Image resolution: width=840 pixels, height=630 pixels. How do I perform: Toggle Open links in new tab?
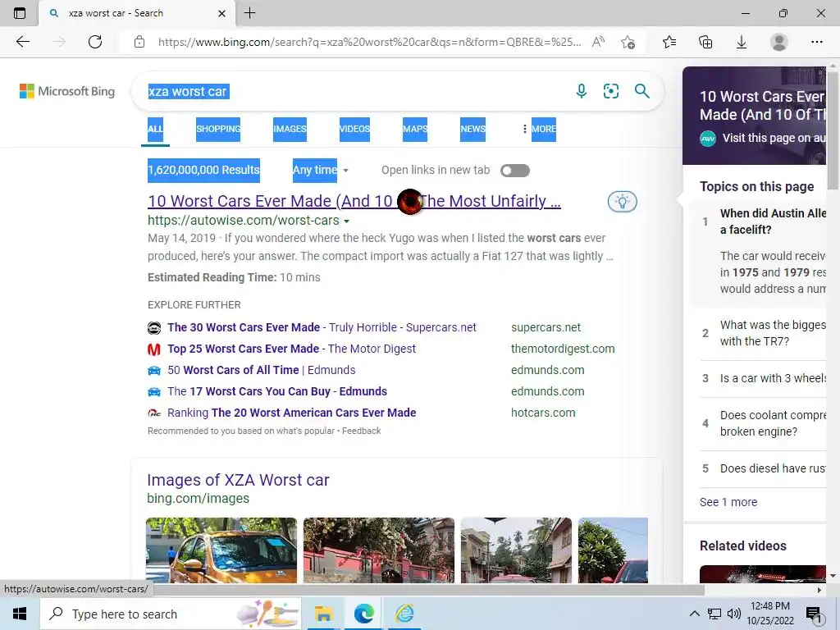pos(515,171)
